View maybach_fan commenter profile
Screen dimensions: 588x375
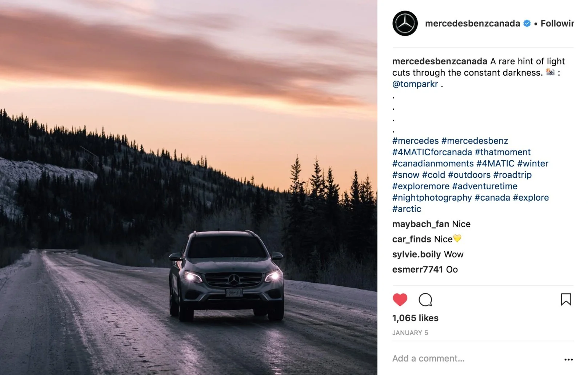coord(421,224)
